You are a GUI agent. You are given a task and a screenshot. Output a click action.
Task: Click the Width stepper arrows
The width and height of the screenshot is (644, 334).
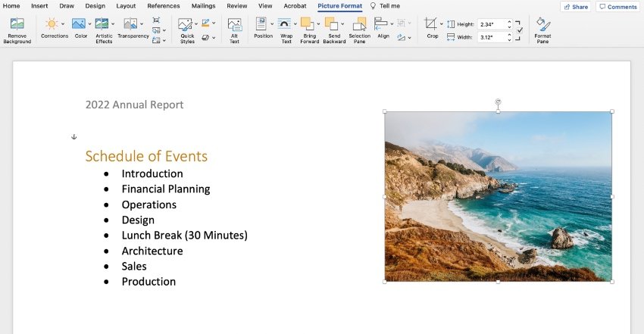click(509, 37)
